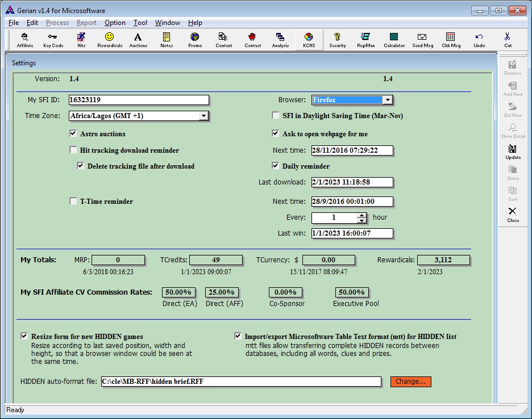Enable Hit tracking download reminder
532x419 pixels.
point(73,150)
